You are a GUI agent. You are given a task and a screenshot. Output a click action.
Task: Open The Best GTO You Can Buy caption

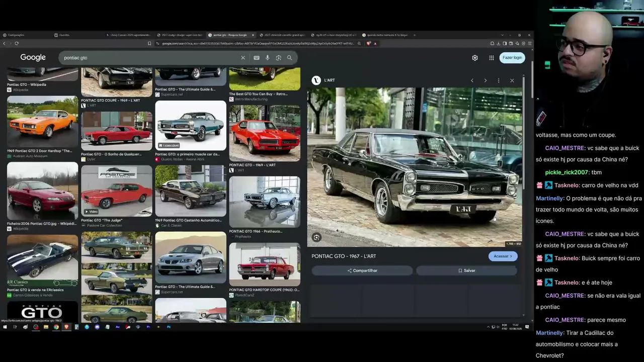(258, 94)
